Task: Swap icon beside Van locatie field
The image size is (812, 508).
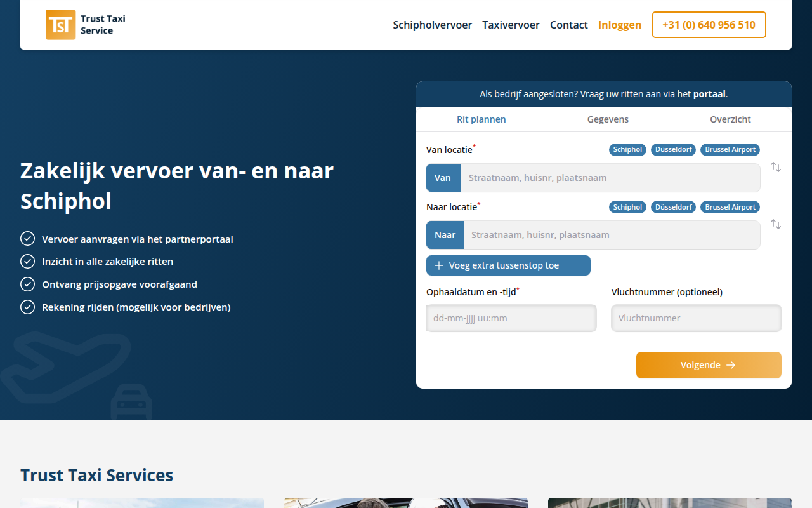Action: (x=776, y=167)
